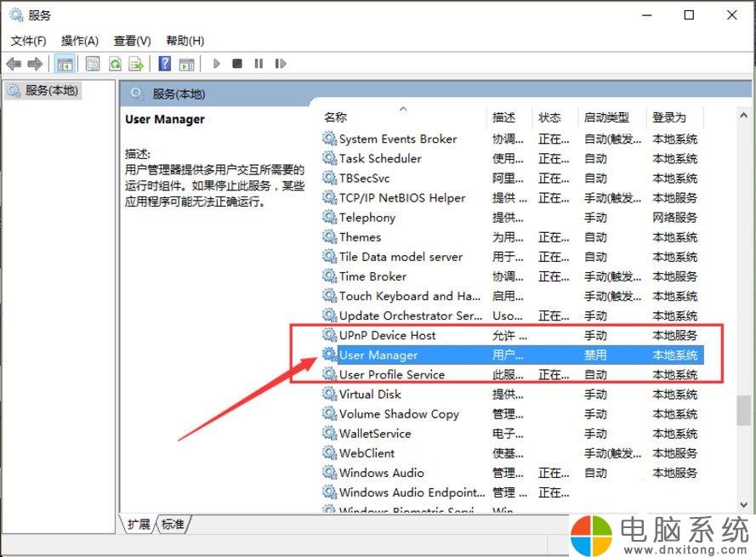Click the show/hide action pane icon
This screenshot has height=557, width=756.
click(x=186, y=64)
